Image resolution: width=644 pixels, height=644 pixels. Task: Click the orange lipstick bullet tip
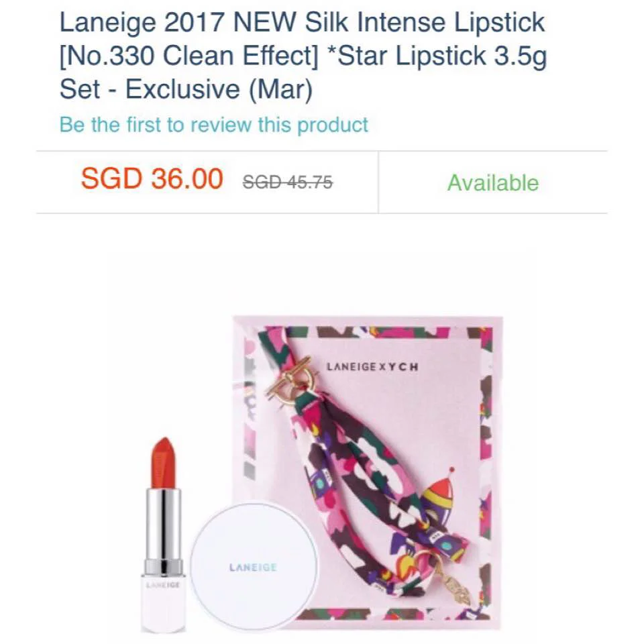pyautogui.click(x=164, y=462)
